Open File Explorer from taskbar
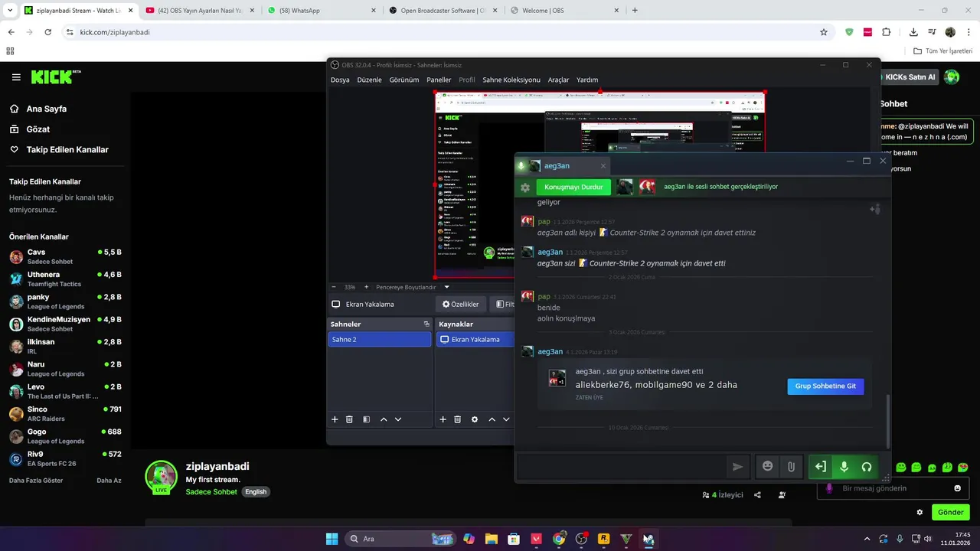 click(491, 539)
